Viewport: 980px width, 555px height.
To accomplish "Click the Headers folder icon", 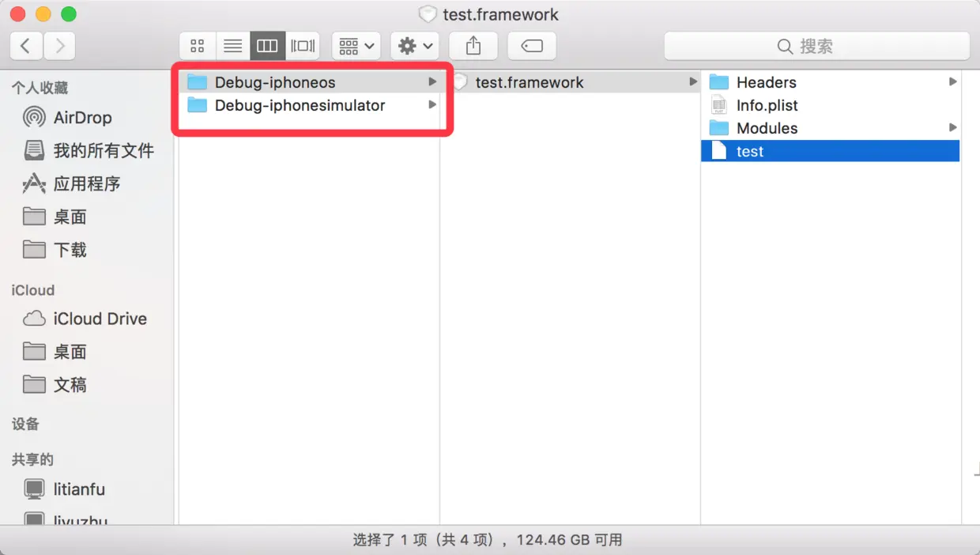I will 718,82.
